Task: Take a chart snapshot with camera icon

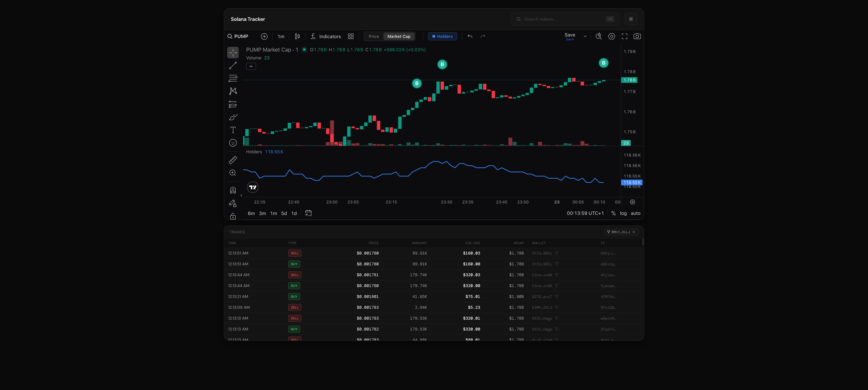Action: pyautogui.click(x=637, y=36)
